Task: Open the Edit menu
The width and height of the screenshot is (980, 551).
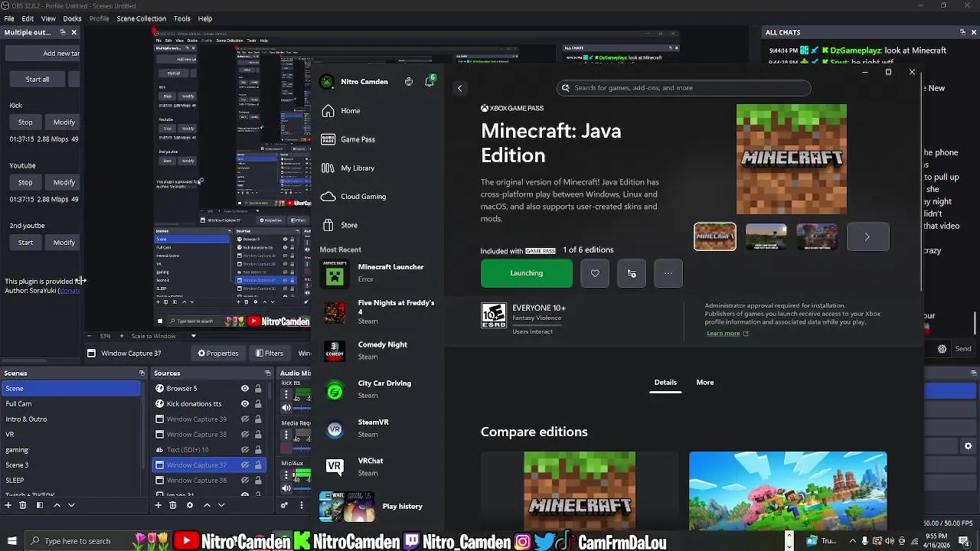Action: (x=28, y=18)
